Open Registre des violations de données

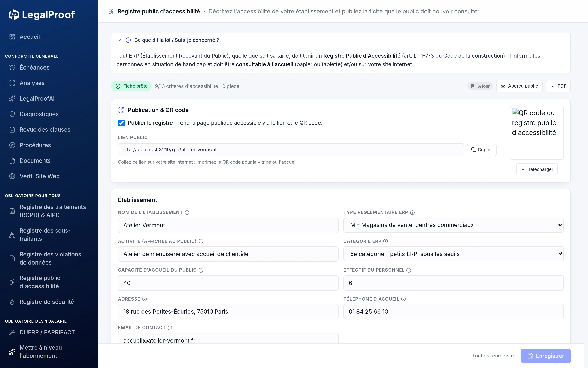pyautogui.click(x=49, y=258)
